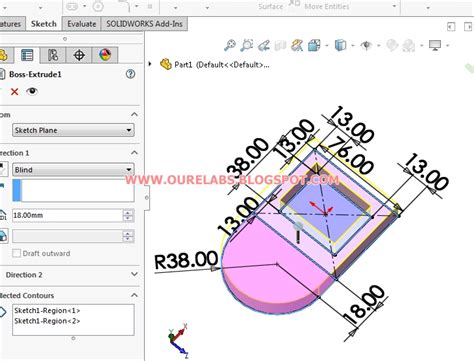Open the DisplayManager color ball tab
This screenshot has height=361, width=474.
[105, 55]
